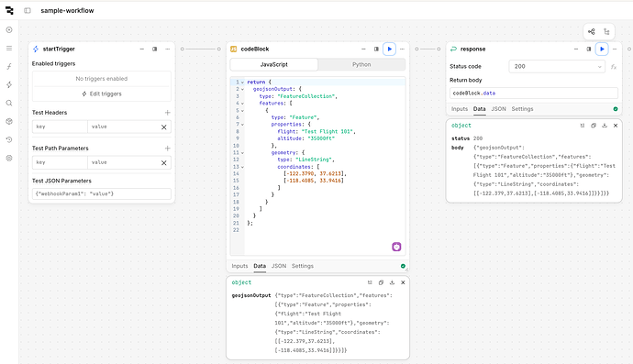Screen dimensions: 633x364
Task: Open the codeBlock Settings tab
Action: point(303,266)
